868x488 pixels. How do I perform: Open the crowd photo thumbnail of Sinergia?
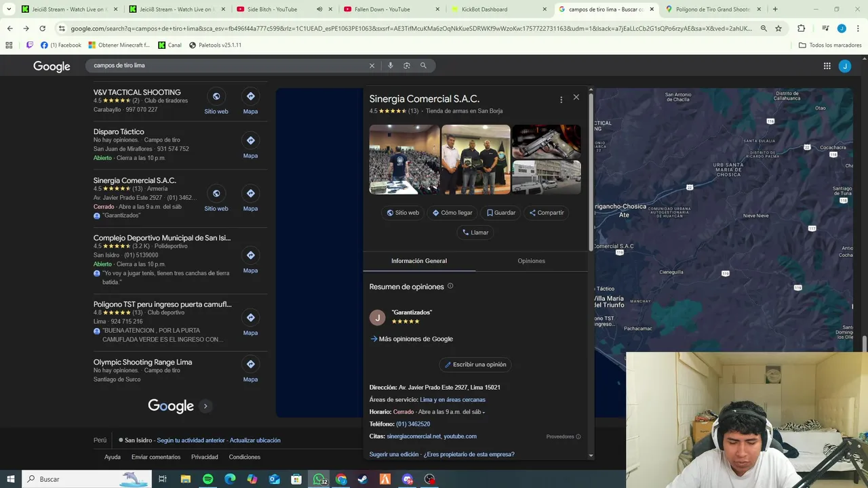click(x=405, y=159)
